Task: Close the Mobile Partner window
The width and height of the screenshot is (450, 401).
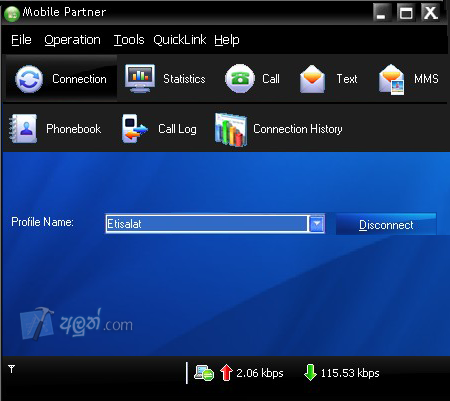Action: 430,13
